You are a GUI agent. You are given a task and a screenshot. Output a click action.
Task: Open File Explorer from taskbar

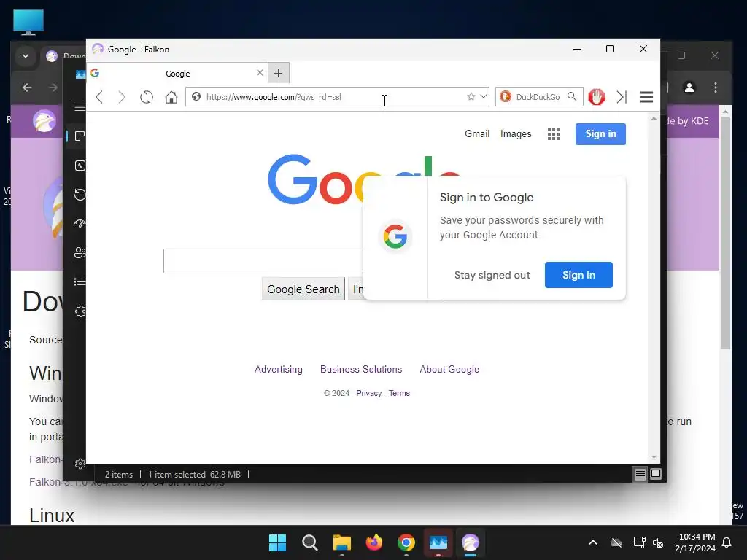[342, 542]
